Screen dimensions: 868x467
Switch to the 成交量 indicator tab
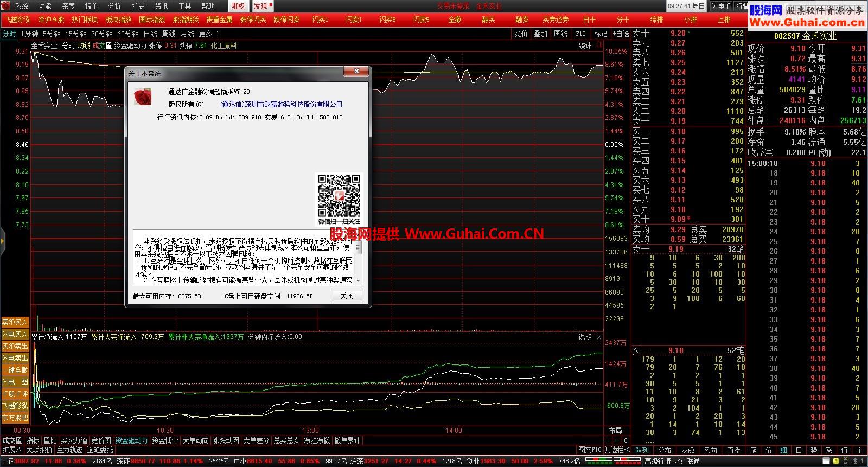coord(12,440)
